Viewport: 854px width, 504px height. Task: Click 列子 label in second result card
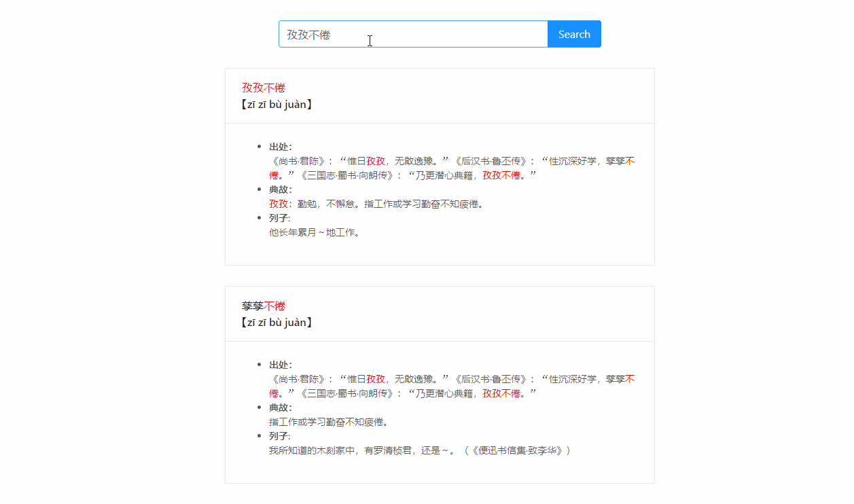pyautogui.click(x=280, y=436)
